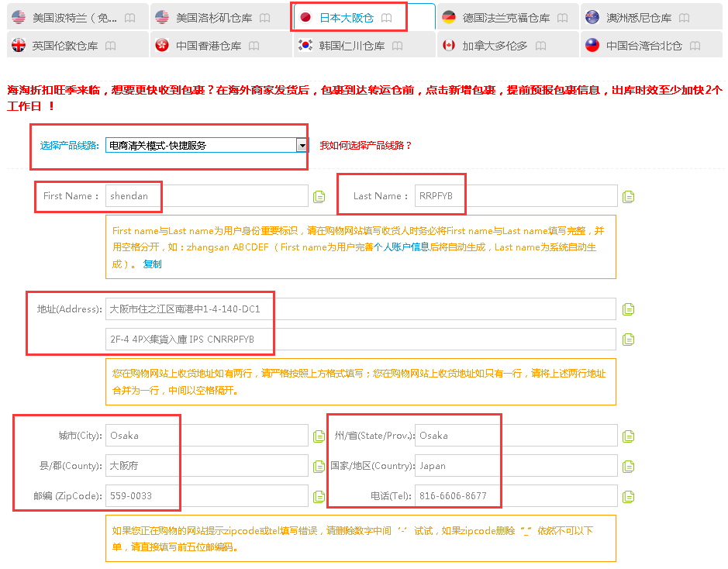Click the copy icon beside State/Prov. field

(x=628, y=436)
